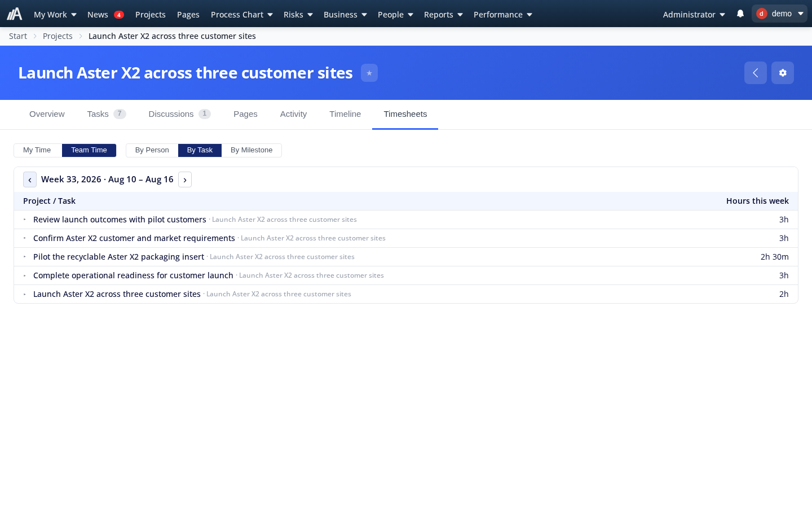Viewport: 812px width, 508px height.
Task: Go to the next week
Action: click(185, 179)
